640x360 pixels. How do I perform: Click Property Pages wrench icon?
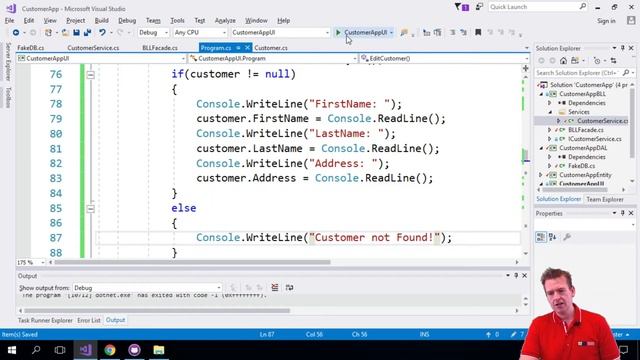(567, 237)
